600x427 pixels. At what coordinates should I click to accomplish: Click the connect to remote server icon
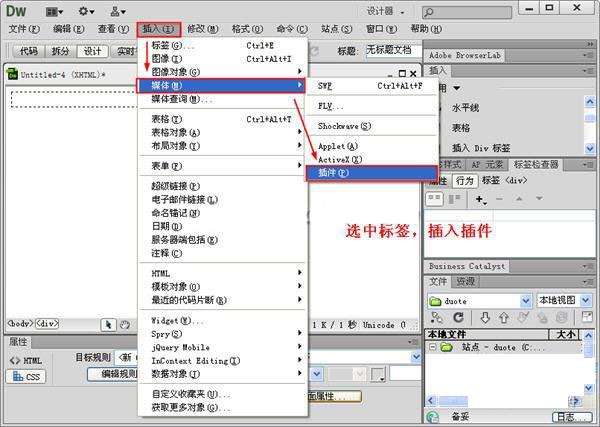(x=436, y=319)
